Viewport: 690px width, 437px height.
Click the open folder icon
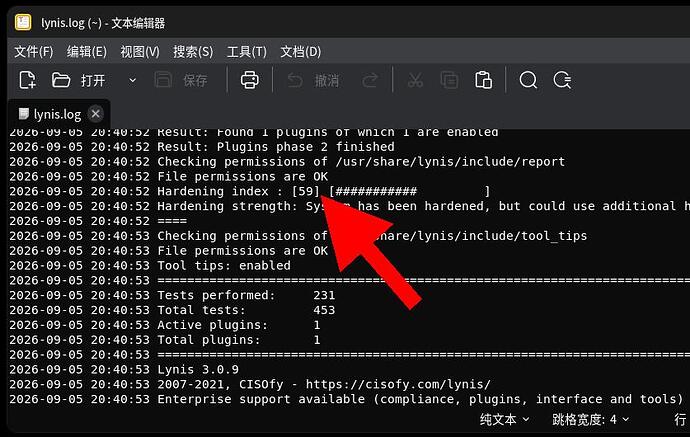61,80
